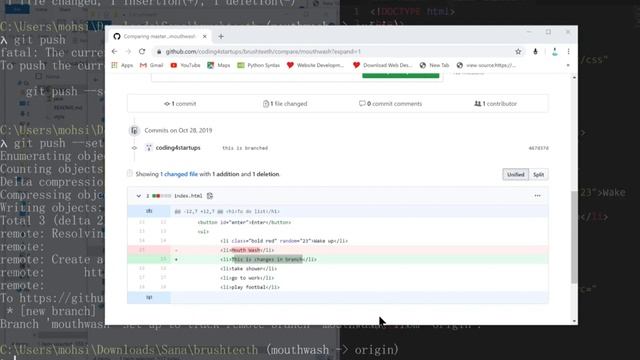Open the Maps bookmark

[x=219, y=65]
